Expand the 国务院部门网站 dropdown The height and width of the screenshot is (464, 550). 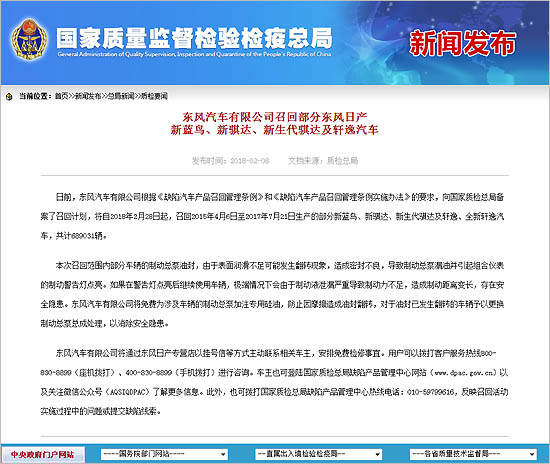(x=164, y=454)
